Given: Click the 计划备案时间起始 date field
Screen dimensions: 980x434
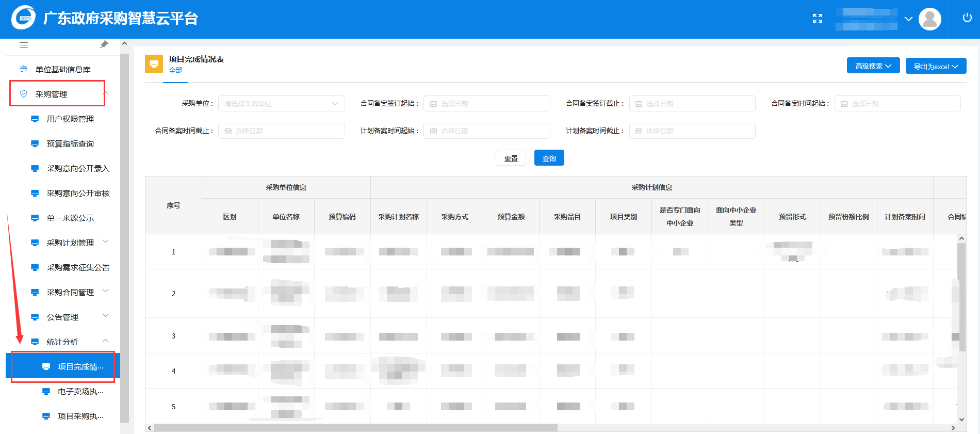Looking at the screenshot, I should click(487, 131).
